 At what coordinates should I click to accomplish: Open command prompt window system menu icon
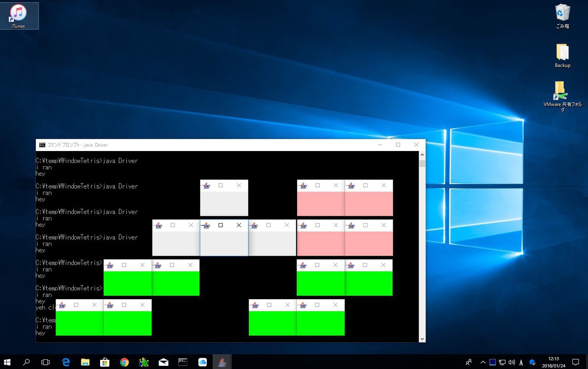(x=42, y=145)
